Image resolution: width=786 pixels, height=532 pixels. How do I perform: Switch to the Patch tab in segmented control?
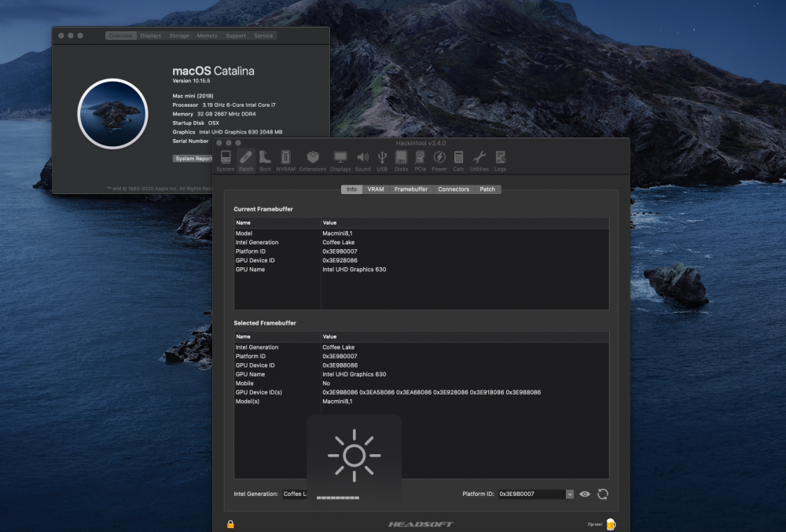pos(487,189)
